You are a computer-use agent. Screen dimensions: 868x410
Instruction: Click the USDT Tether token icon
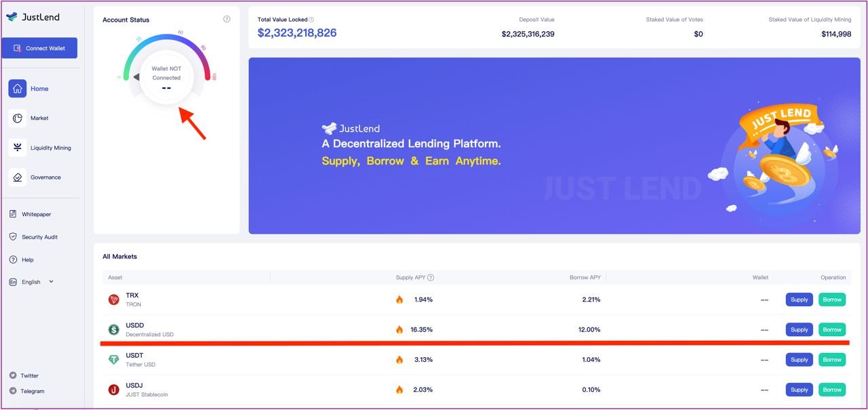click(x=113, y=360)
